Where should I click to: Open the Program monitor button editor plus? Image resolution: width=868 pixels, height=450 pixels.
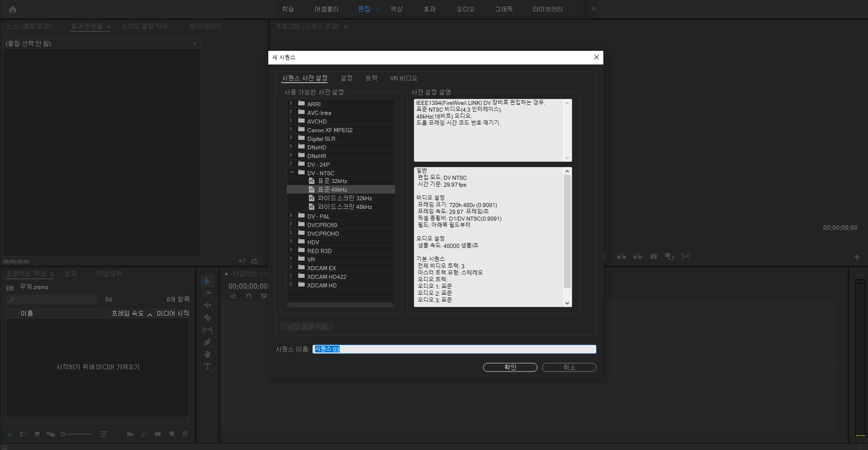click(857, 257)
